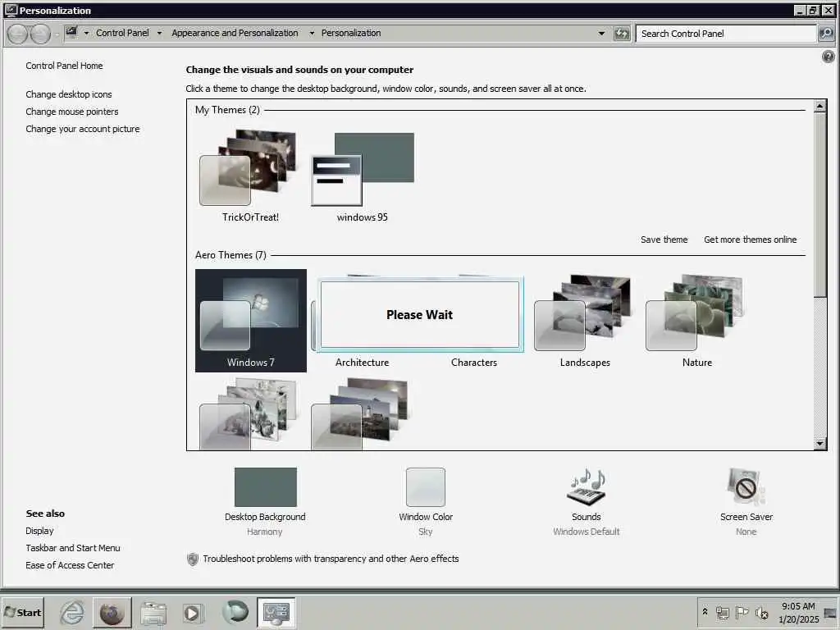Click the Control Panel address bar icon
The image size is (840, 630).
coord(71,33)
